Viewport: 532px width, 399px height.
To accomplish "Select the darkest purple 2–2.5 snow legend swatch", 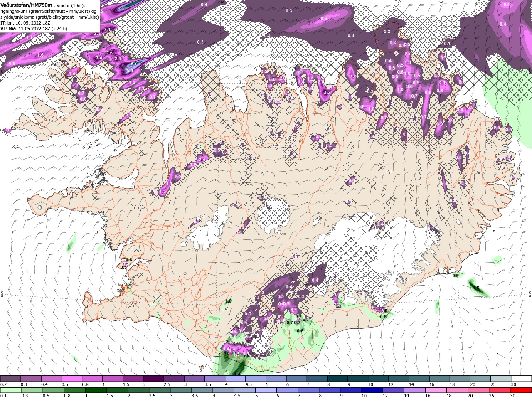I will click(153, 379).
